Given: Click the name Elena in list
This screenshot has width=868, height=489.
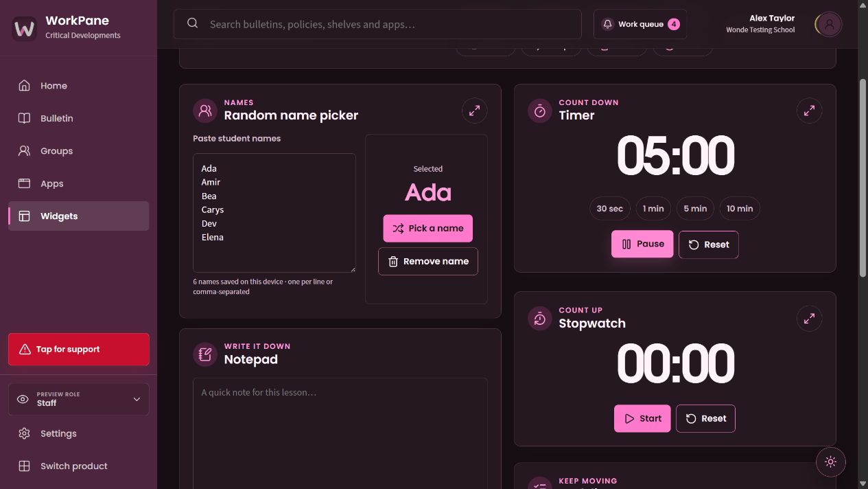Looking at the screenshot, I should point(213,237).
